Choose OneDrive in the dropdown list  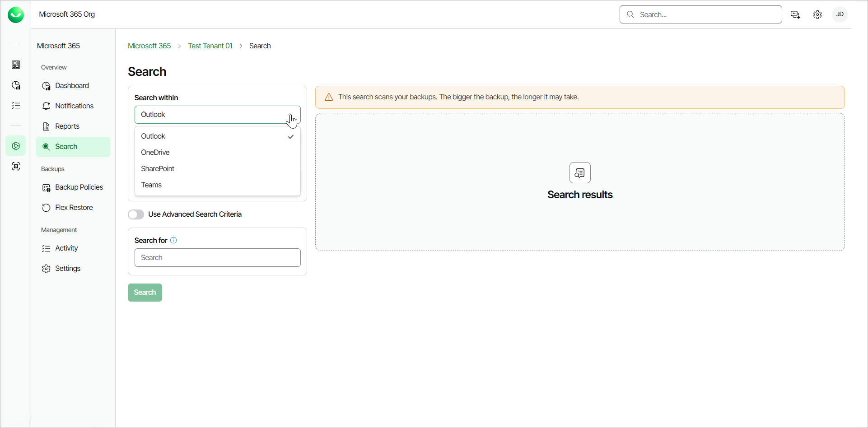218,153
